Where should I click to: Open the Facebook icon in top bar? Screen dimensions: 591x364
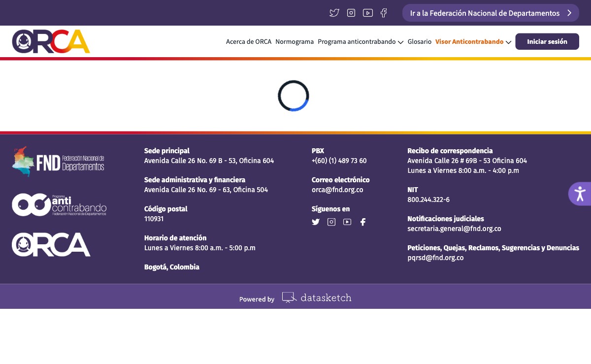tap(384, 13)
